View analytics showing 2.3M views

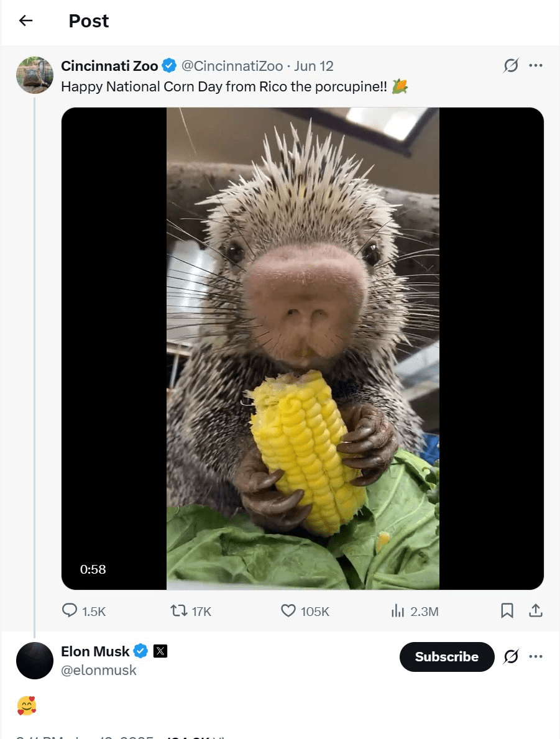tap(415, 611)
